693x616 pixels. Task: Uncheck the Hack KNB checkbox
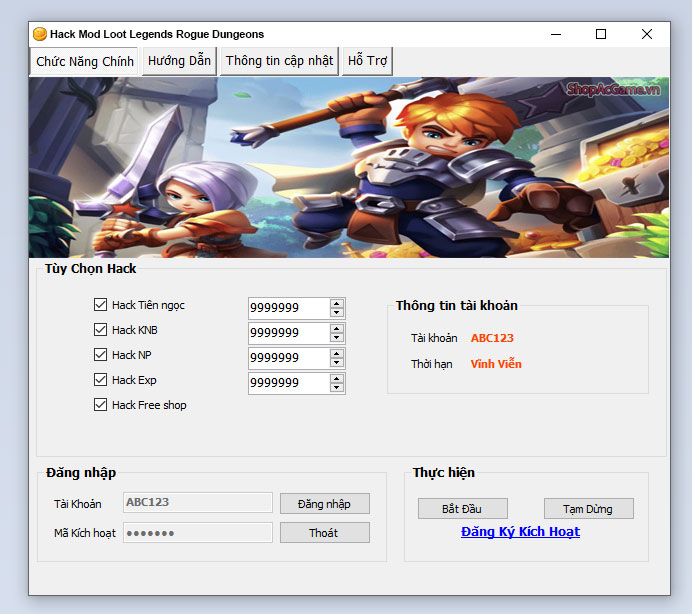tap(100, 330)
